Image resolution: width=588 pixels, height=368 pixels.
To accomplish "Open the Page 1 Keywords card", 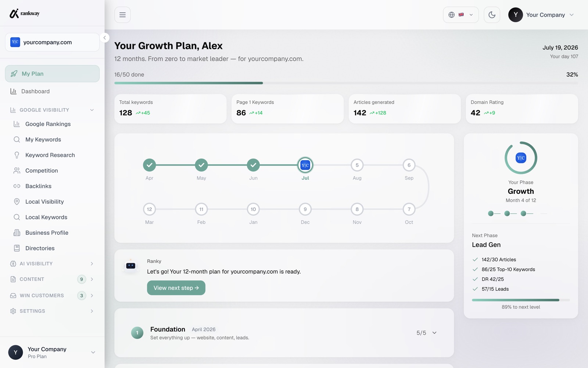I will pos(288,109).
